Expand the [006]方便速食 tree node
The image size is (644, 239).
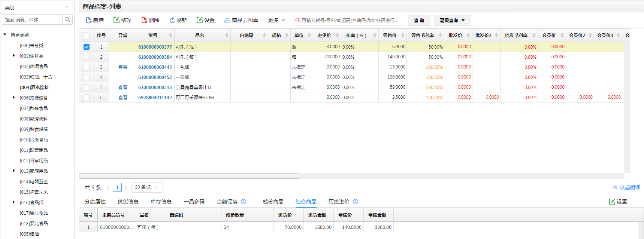pyautogui.click(x=14, y=98)
